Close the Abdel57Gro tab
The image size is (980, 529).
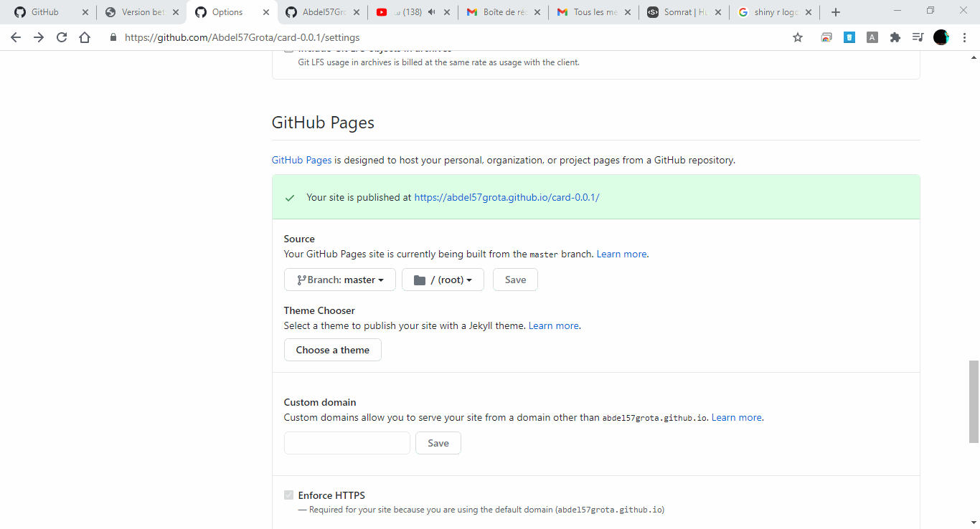click(357, 12)
